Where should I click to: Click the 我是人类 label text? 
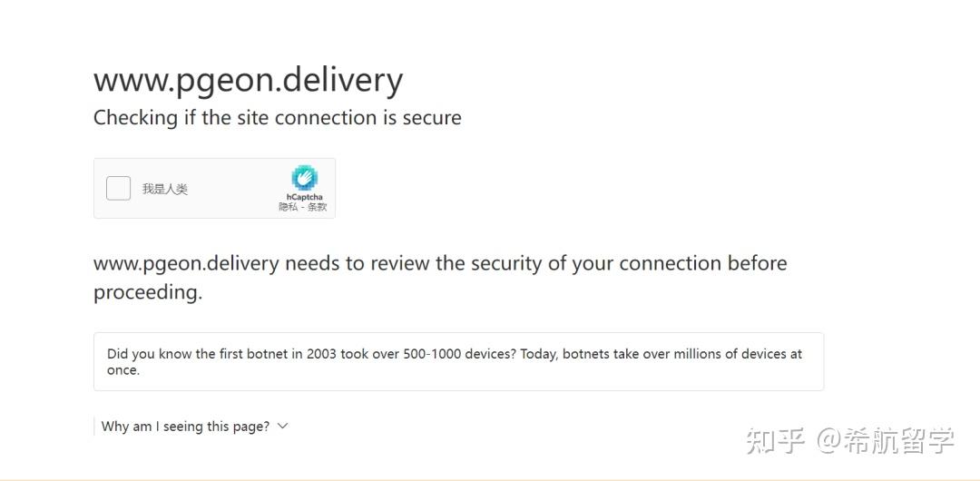[164, 189]
